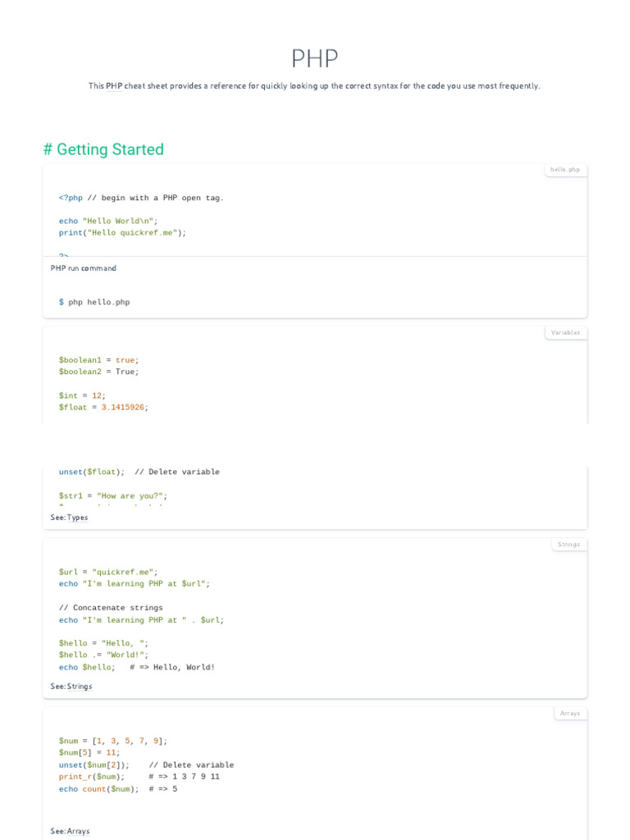Click the echo count($num) code line

coord(98,789)
